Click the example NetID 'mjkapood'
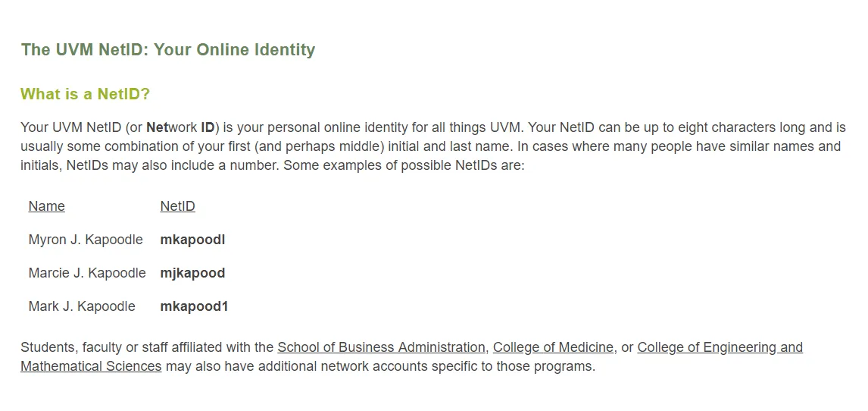Screen dimensions: 868x411 tap(192, 273)
